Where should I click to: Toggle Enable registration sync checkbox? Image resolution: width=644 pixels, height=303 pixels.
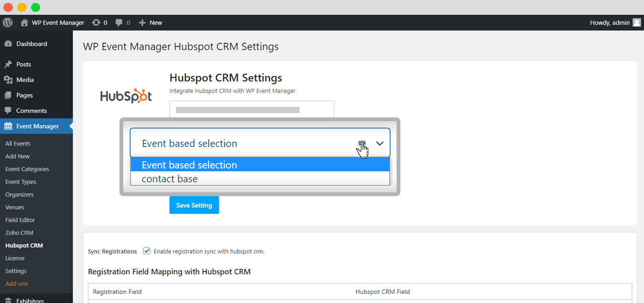(x=147, y=251)
